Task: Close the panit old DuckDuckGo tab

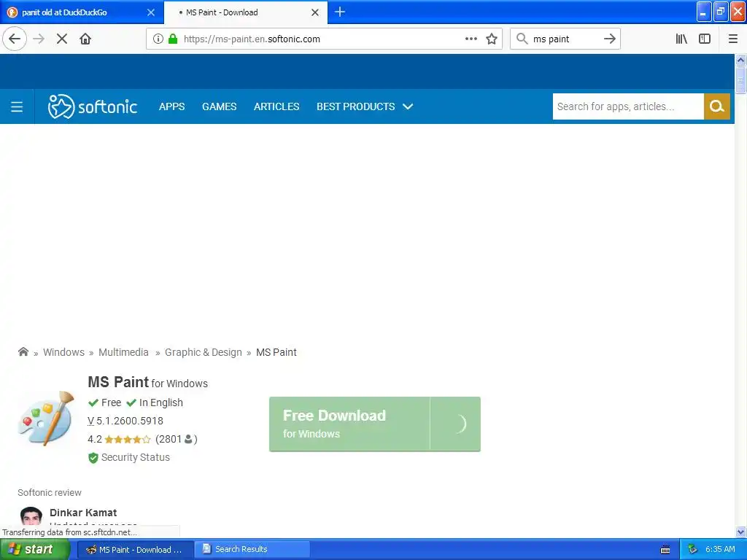Action: [151, 12]
